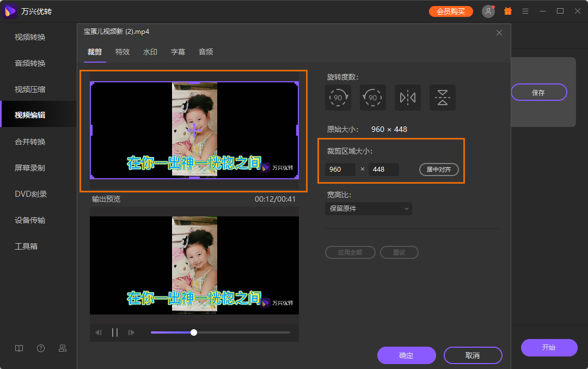Rotate video 90 degrees counterclockwise
Image resolution: width=588 pixels, height=369 pixels.
pos(373,98)
